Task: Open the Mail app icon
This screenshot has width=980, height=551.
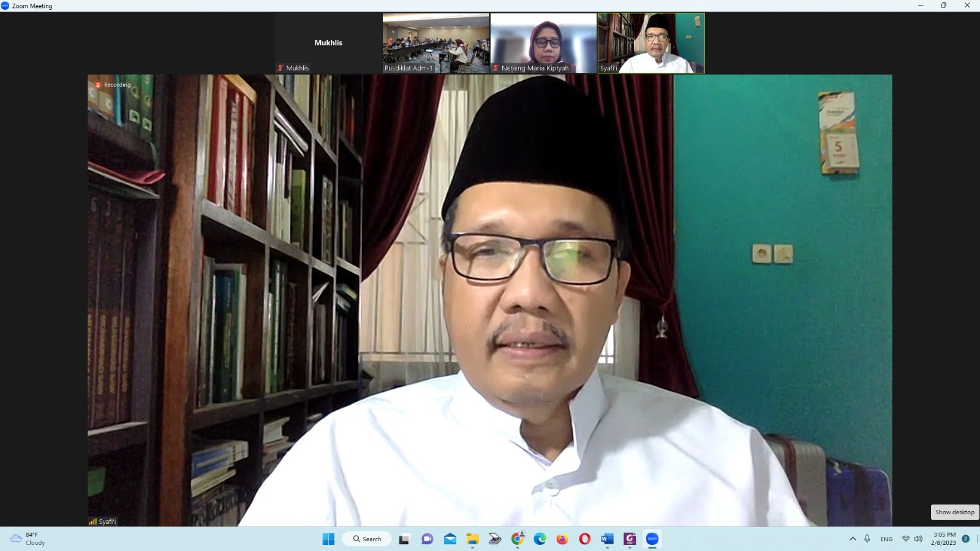Action: tap(450, 539)
